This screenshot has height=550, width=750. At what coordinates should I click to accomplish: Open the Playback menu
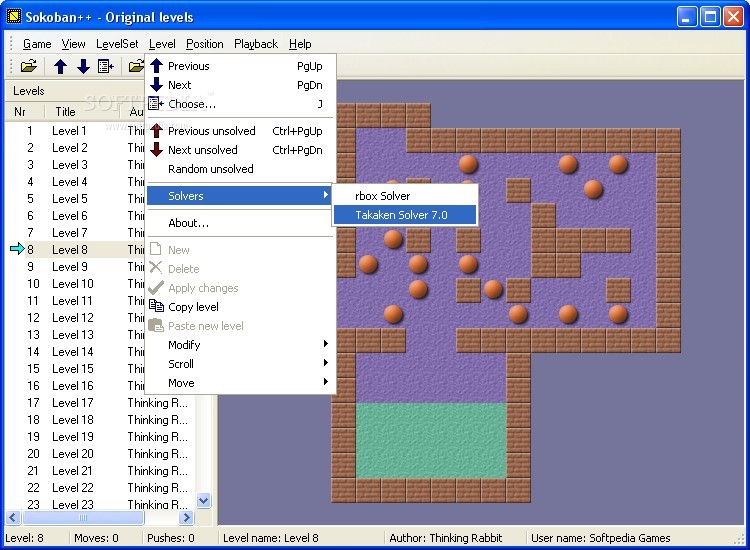click(256, 44)
